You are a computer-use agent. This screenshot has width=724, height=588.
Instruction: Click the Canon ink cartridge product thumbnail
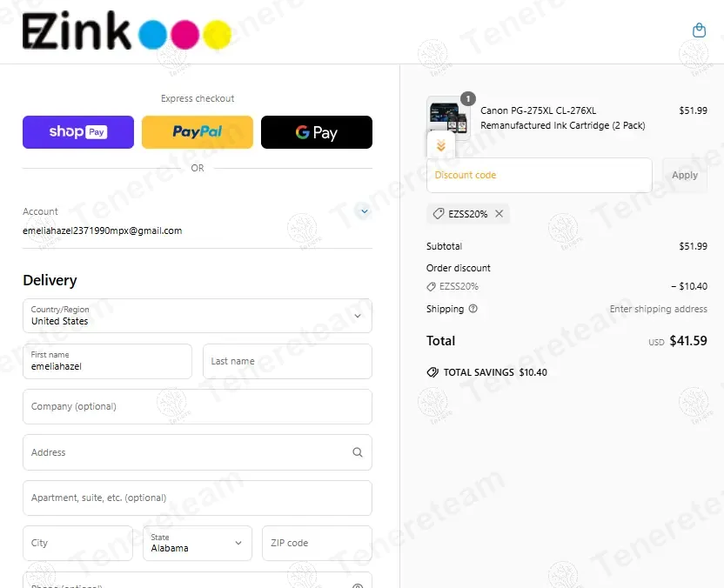448,116
